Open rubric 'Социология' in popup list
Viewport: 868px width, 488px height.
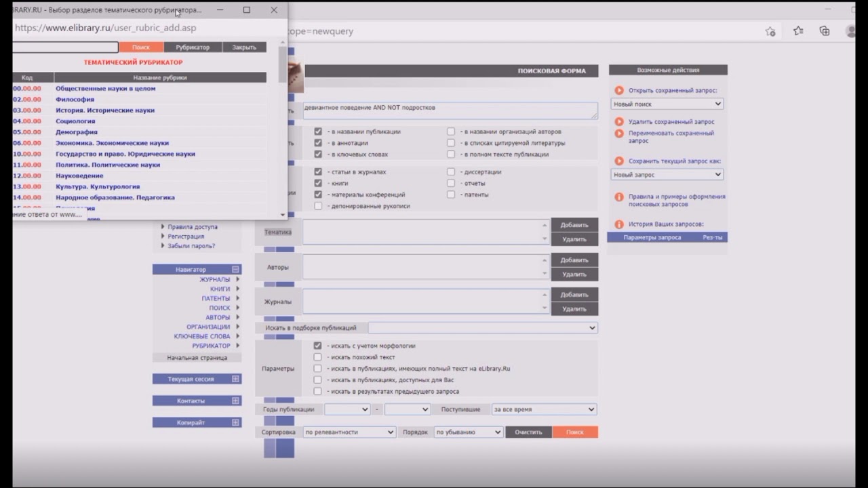[x=75, y=121]
